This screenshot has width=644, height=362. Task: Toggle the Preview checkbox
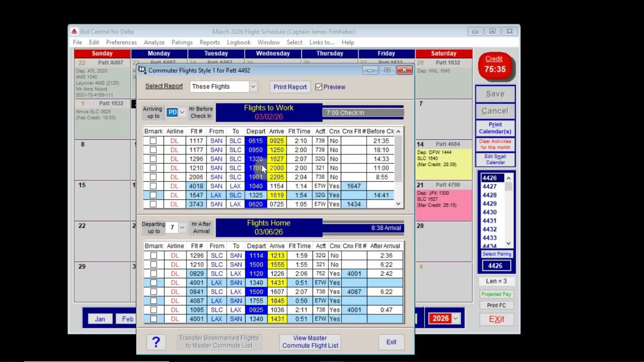point(318,87)
